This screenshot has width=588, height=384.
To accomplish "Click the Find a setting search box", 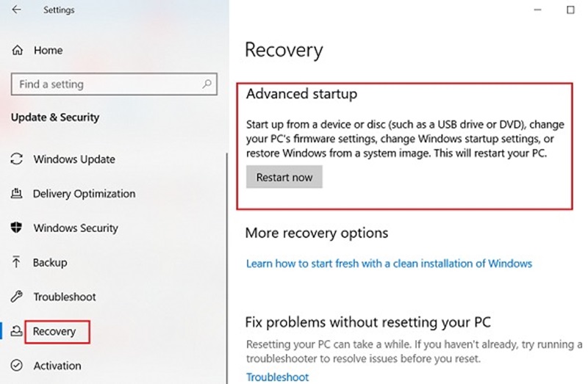I will pos(107,84).
